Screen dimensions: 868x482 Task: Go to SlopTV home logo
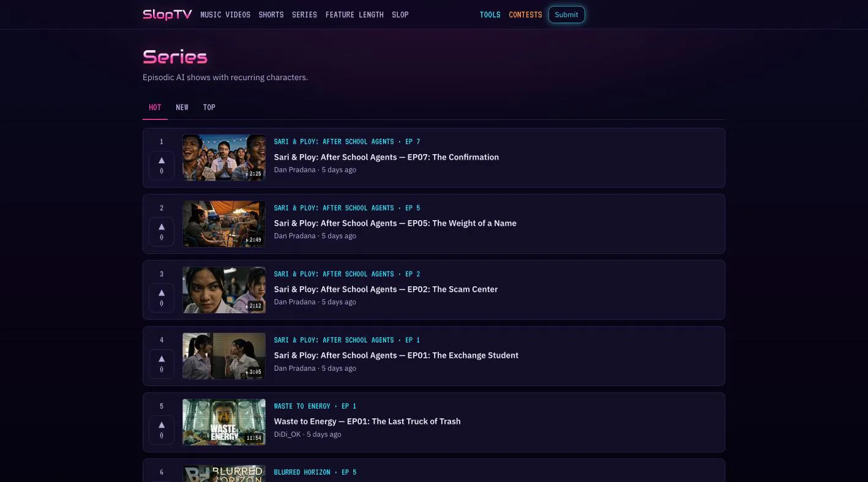click(167, 15)
